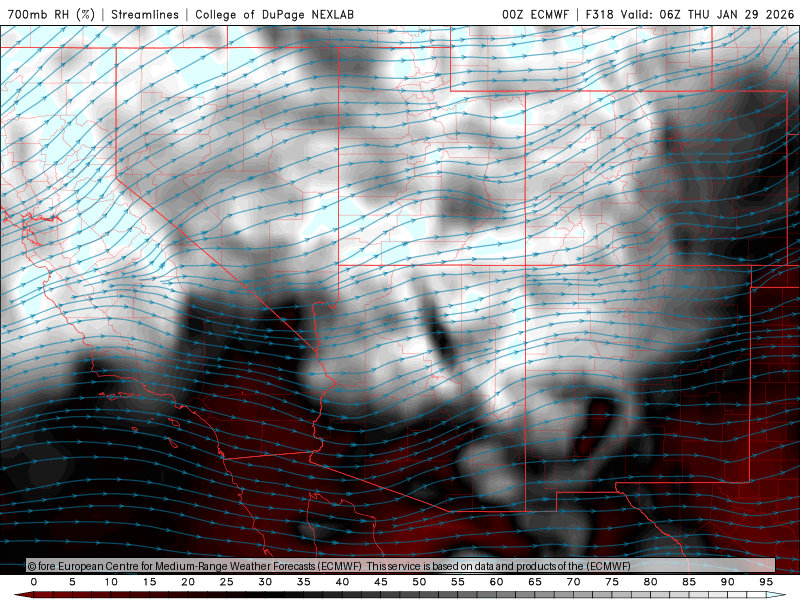Click the colorbar label "35"

pyautogui.click(x=304, y=582)
